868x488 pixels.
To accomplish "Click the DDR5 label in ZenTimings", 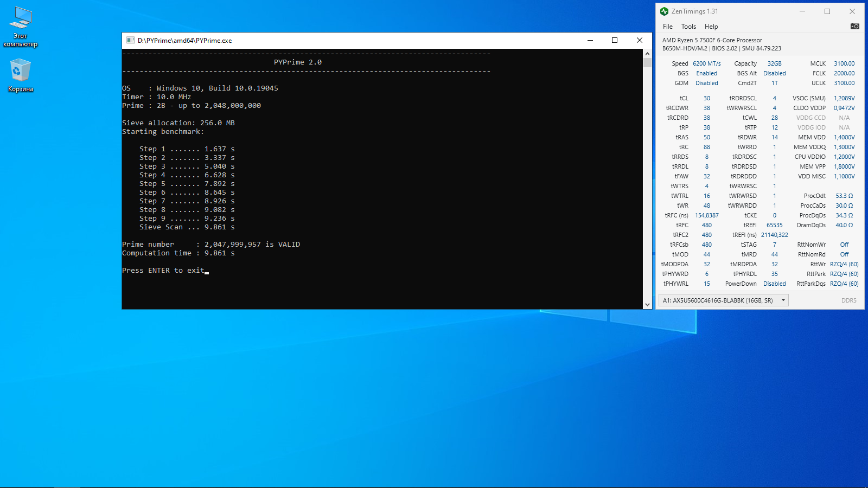I will pyautogui.click(x=849, y=300).
